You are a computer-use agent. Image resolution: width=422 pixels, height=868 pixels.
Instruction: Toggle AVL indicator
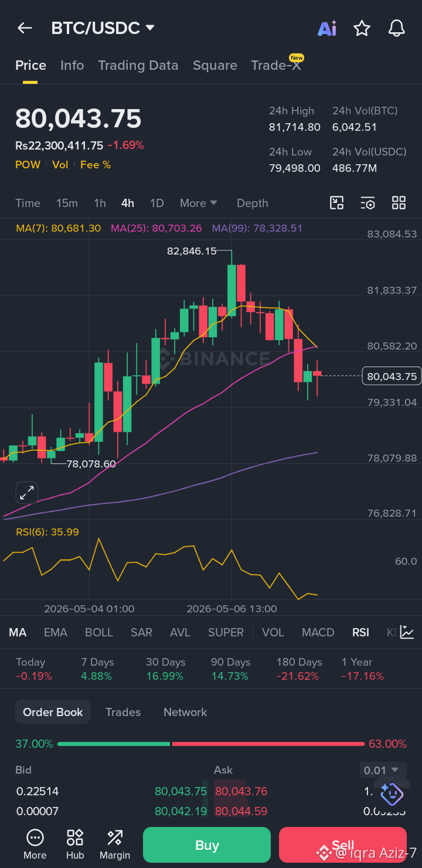[x=180, y=632]
